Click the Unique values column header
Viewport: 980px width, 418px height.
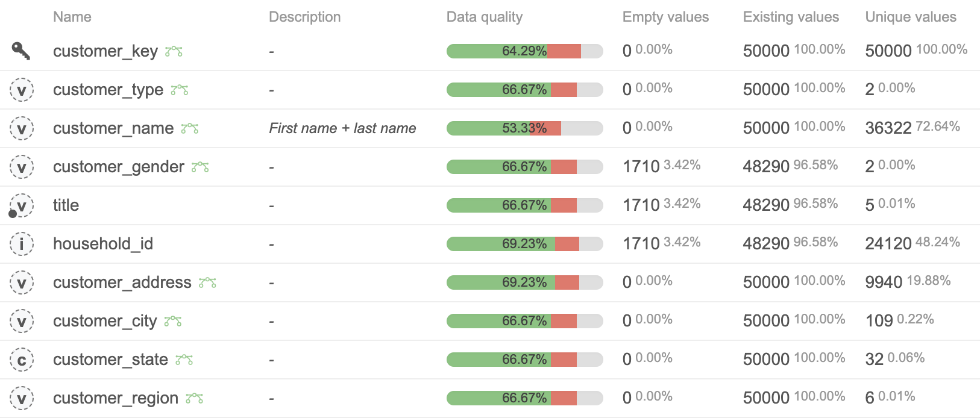910,17
